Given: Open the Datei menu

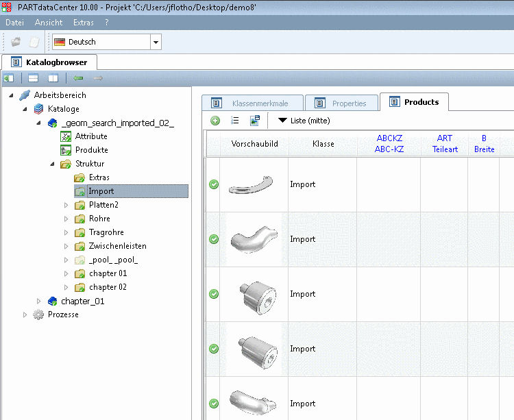Looking at the screenshot, I should (x=15, y=23).
